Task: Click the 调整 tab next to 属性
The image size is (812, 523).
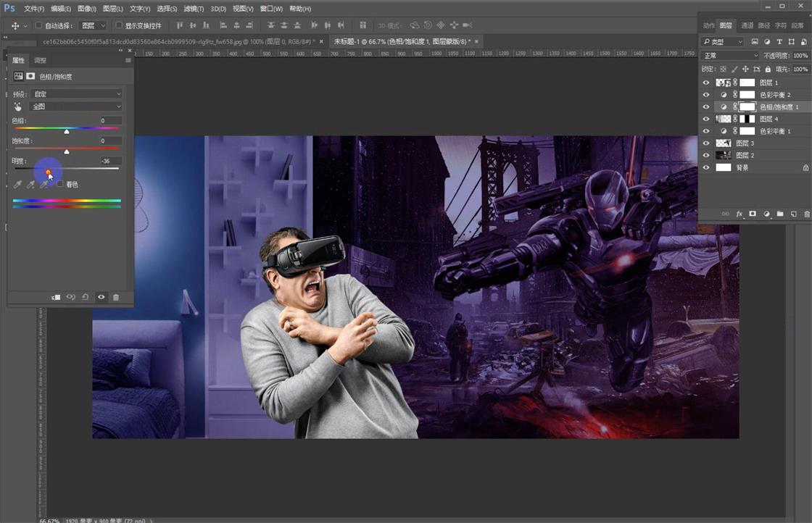Action: tap(40, 60)
